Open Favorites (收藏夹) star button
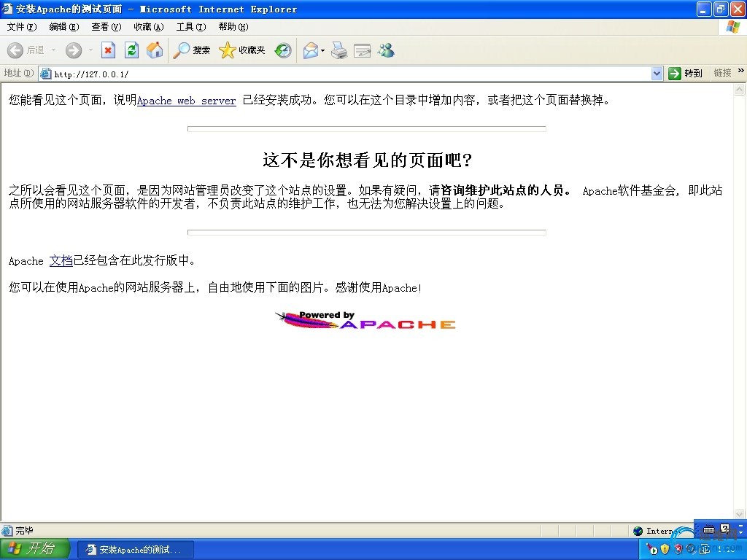 coord(241,50)
